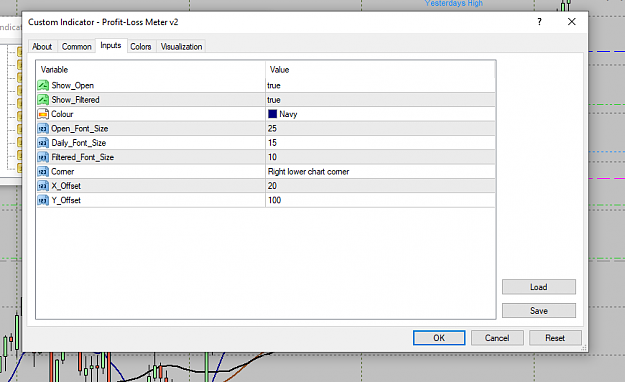Click the Filtered_Font_Size variable name
The width and height of the screenshot is (625, 382).
[x=83, y=157]
